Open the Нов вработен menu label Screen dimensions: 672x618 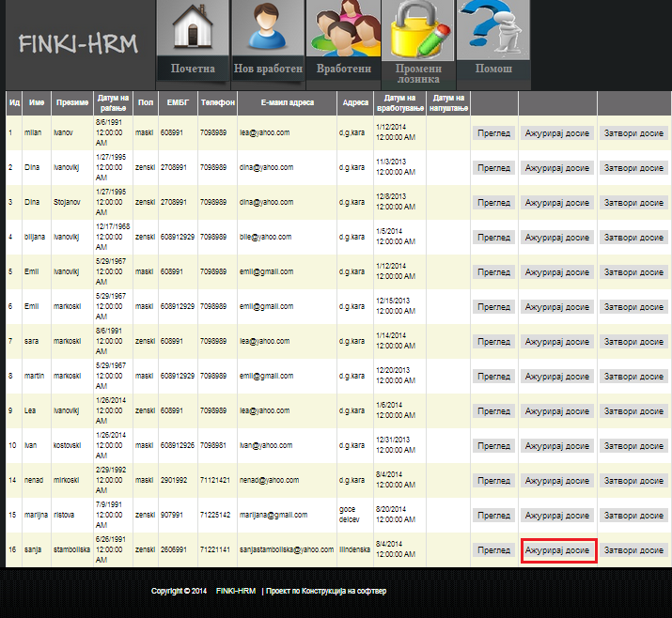(x=268, y=69)
